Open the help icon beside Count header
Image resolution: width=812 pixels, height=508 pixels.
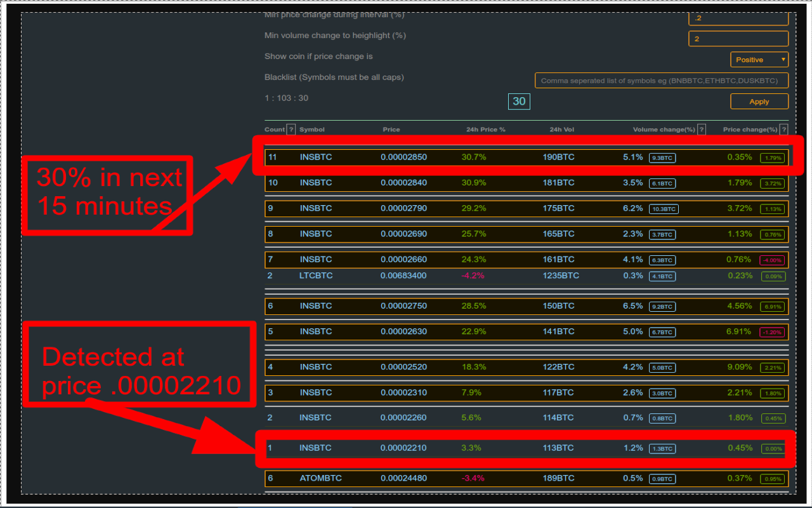291,130
